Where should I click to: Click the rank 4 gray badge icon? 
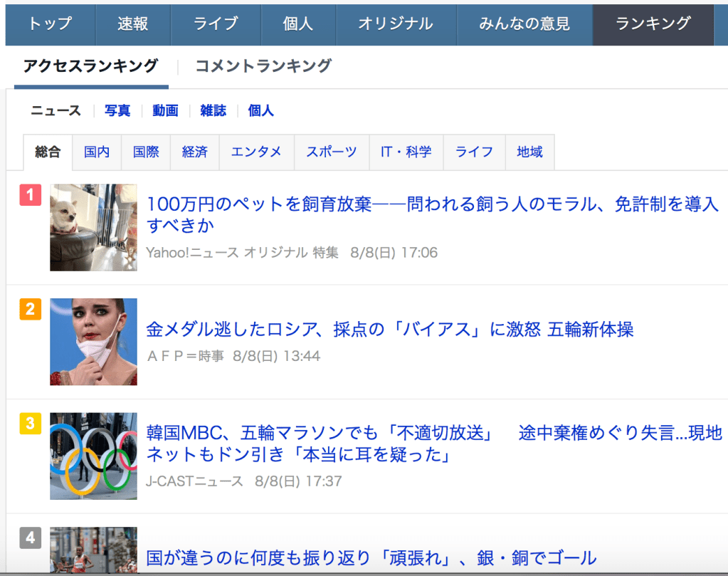pyautogui.click(x=30, y=538)
